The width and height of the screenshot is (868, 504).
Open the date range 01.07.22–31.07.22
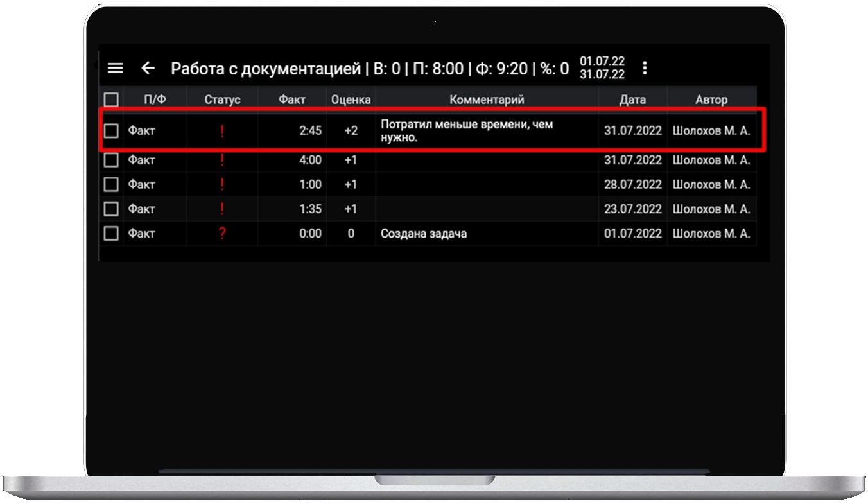[x=602, y=68]
